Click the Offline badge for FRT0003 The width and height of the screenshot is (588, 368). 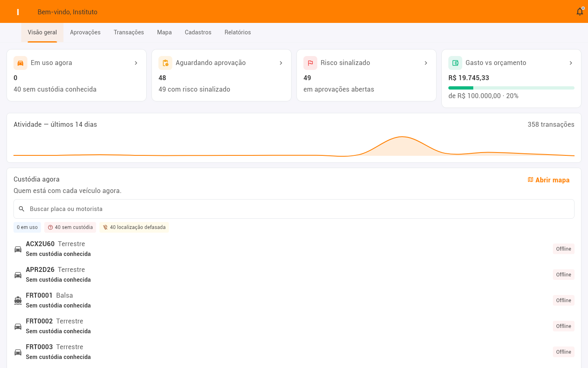[x=563, y=352]
